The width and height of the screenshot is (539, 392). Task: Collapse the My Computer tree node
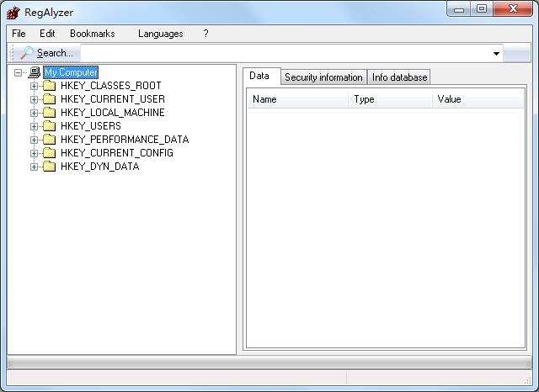coord(18,72)
